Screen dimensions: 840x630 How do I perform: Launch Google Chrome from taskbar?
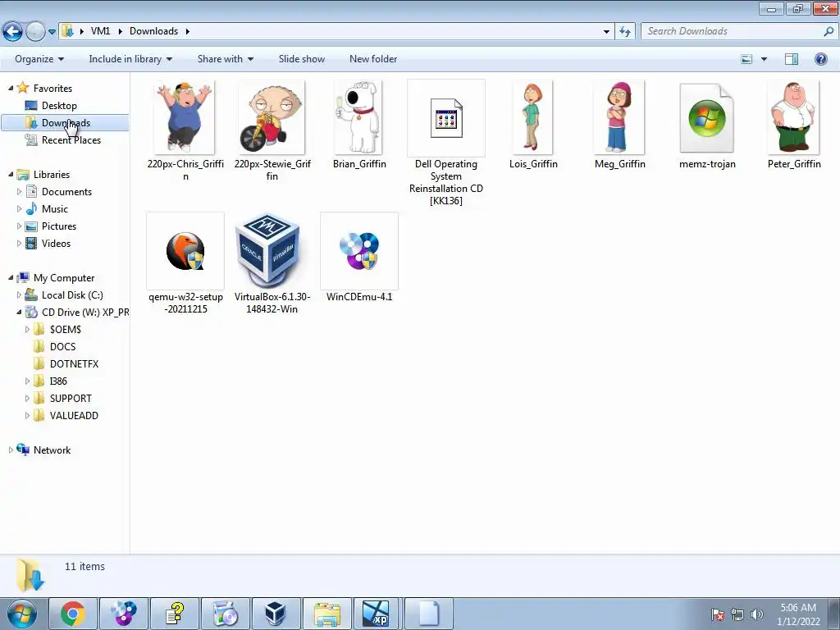click(72, 614)
